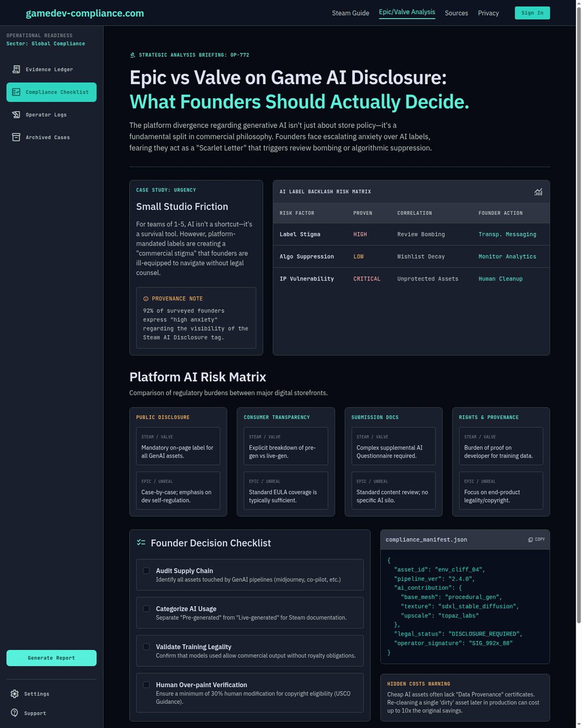Copy the compliance_manifest.json code

536,540
